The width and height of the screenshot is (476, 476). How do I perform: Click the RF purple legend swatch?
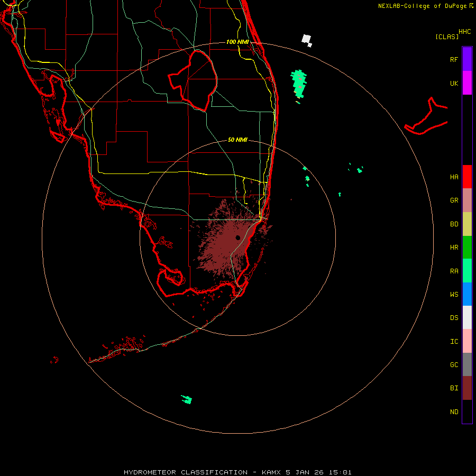point(467,59)
